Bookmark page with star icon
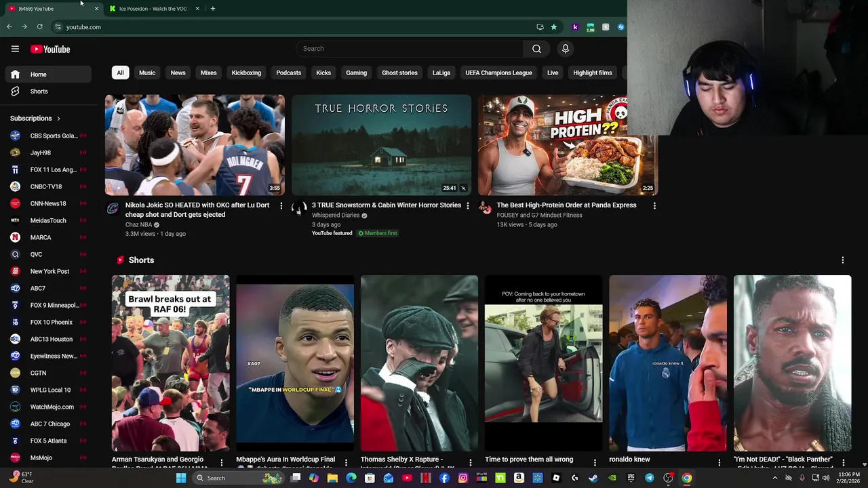Screen dimensions: 868x488 [x=553, y=27]
